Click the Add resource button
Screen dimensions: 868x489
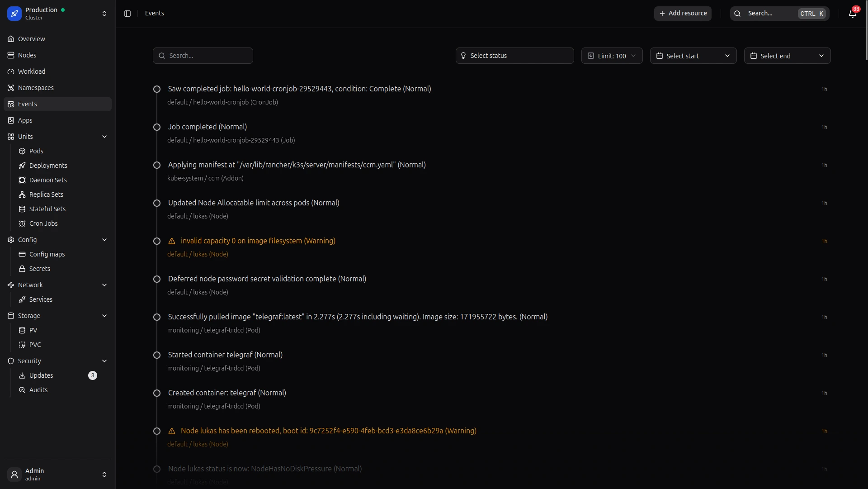coord(683,14)
